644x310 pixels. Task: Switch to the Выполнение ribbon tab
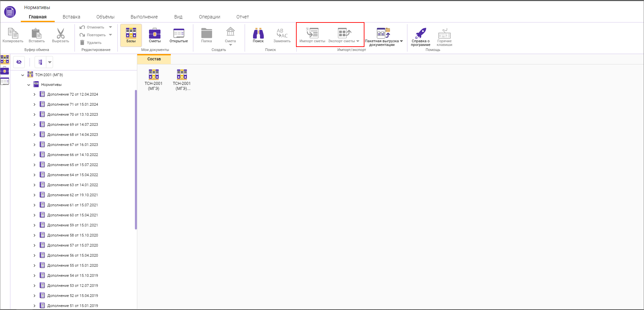(144, 17)
